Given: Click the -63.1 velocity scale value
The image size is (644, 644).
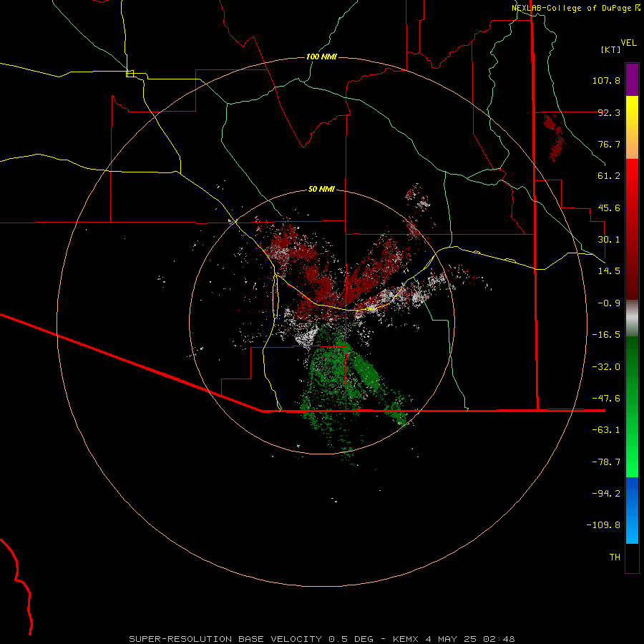Looking at the screenshot, I should coord(606,430).
